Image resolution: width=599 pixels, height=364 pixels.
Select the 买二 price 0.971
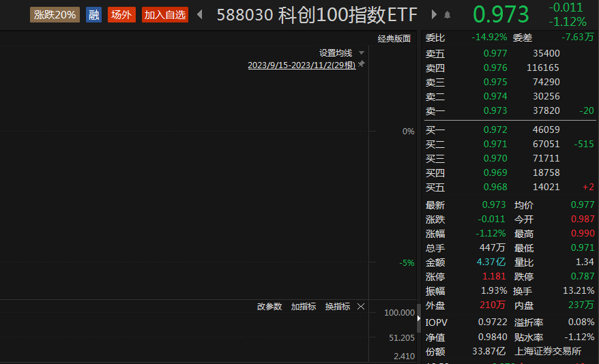coord(495,145)
